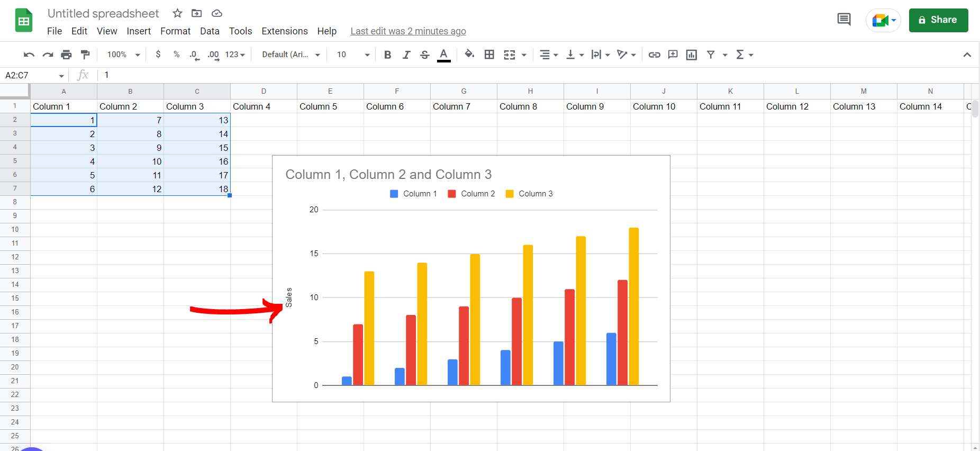980x451 pixels.
Task: Expand merge cells options arrow
Action: pyautogui.click(x=524, y=55)
